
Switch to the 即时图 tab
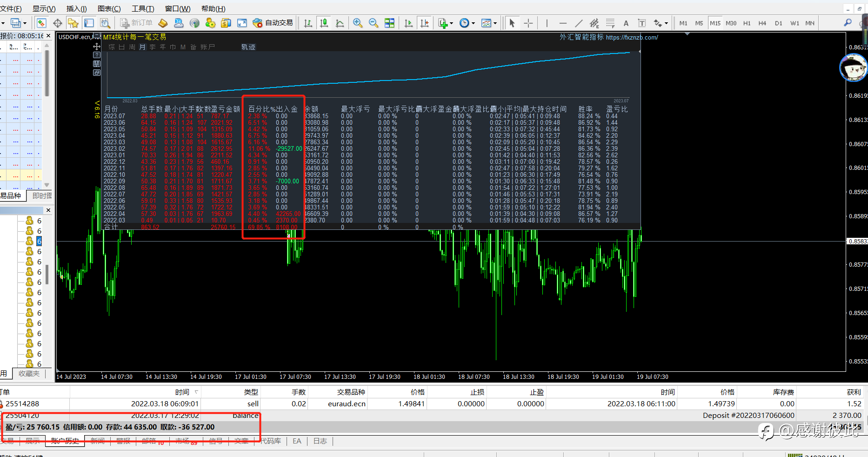[42, 195]
